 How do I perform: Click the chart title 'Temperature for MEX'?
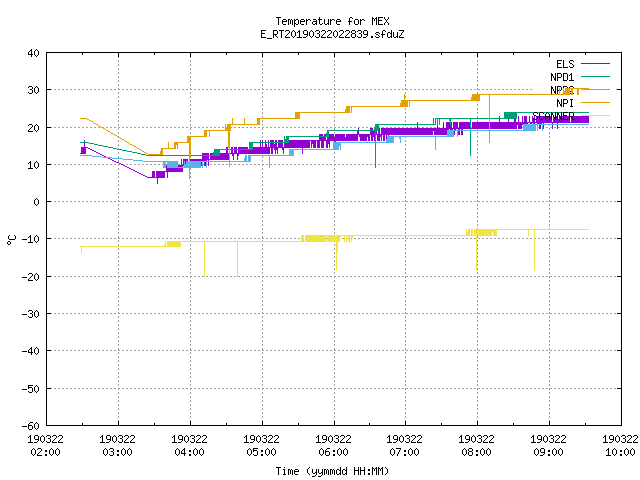(332, 21)
